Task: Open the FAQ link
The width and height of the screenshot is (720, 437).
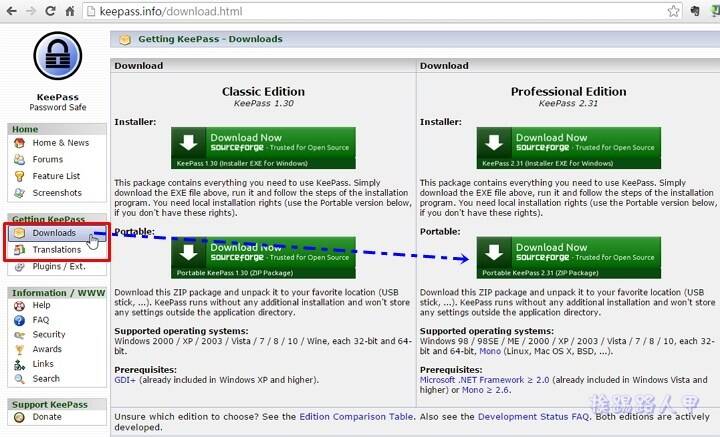Action: pyautogui.click(x=40, y=320)
